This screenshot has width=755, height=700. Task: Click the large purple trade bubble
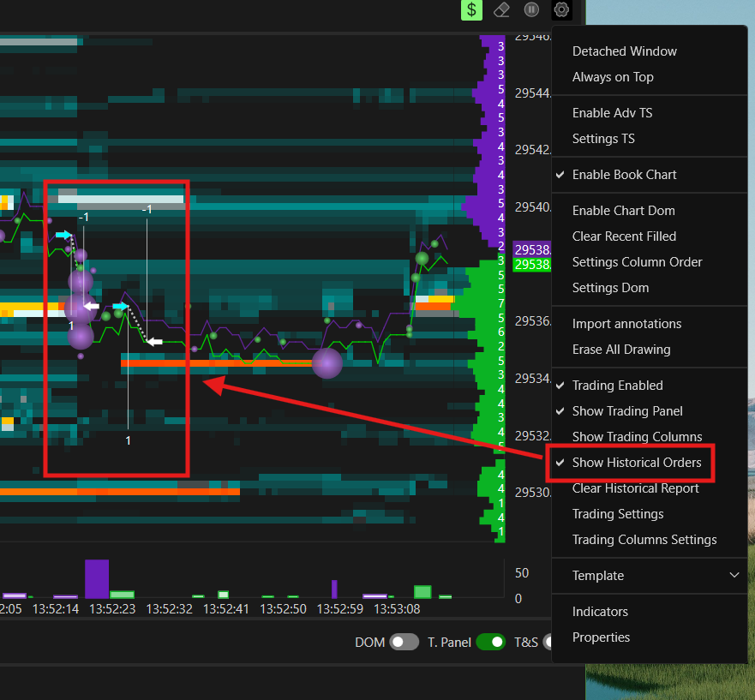point(327,363)
